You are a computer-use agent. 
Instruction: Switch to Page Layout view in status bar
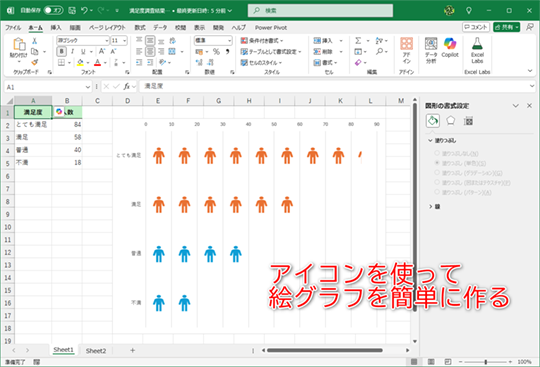point(431,362)
